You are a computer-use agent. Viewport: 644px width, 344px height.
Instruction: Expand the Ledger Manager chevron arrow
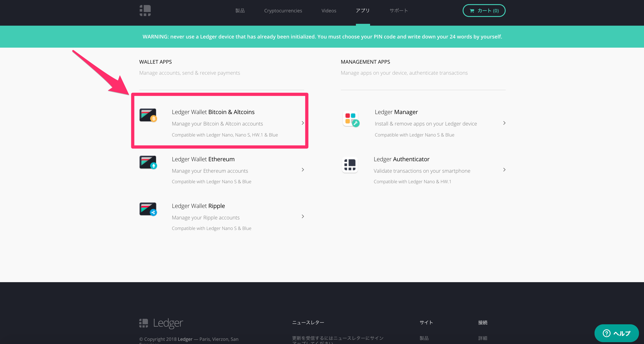504,123
